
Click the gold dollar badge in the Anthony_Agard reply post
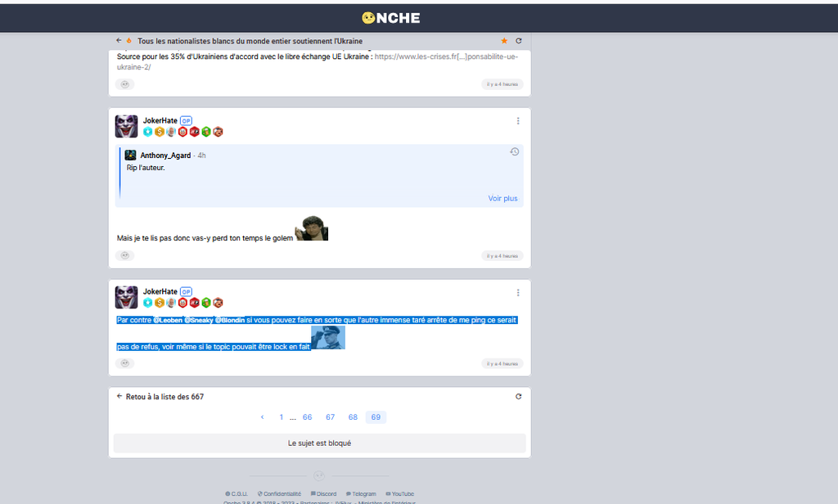point(160,132)
